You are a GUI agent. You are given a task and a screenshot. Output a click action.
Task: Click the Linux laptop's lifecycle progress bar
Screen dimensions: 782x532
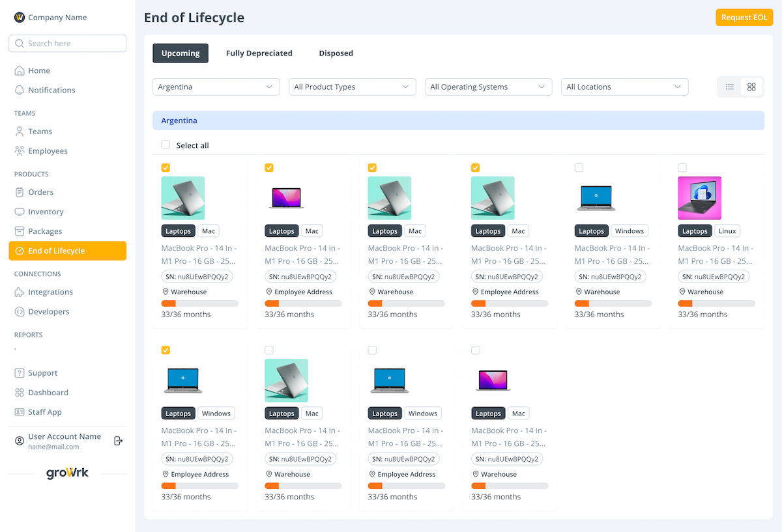(716, 303)
